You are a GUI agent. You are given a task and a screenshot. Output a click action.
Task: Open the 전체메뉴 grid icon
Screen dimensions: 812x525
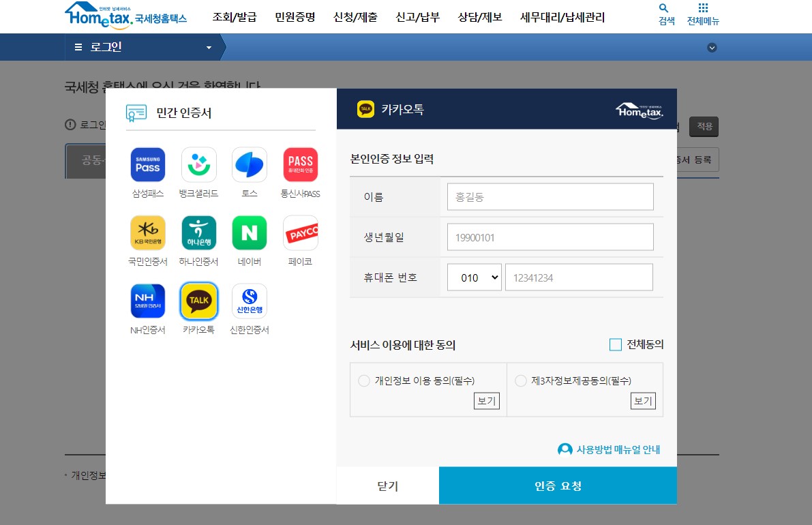point(703,7)
